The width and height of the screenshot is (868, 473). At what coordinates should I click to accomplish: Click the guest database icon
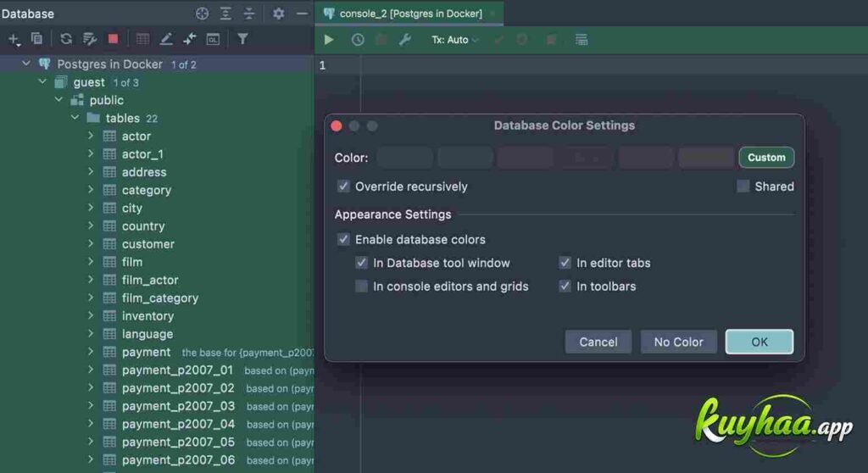[61, 82]
